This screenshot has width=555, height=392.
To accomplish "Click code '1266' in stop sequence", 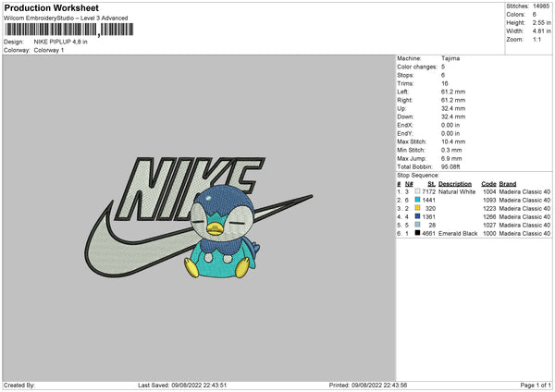I will (x=489, y=217).
